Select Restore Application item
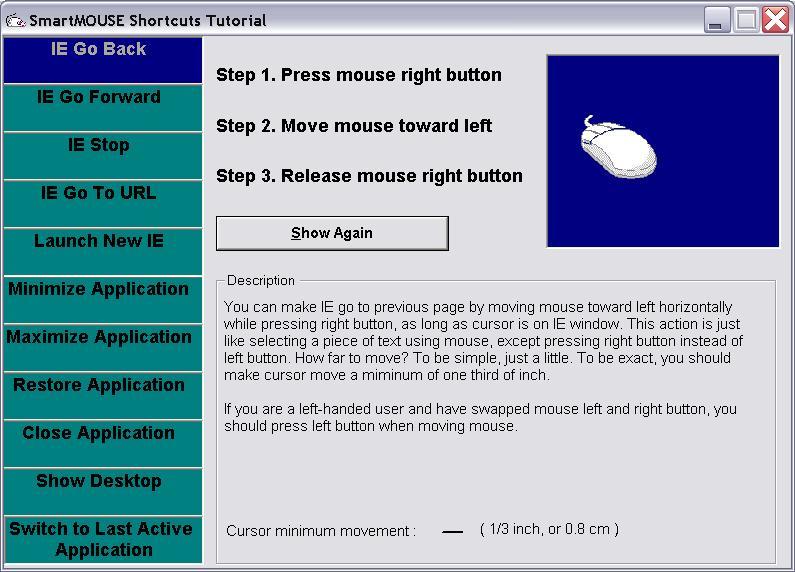The image size is (795, 572). (x=102, y=396)
